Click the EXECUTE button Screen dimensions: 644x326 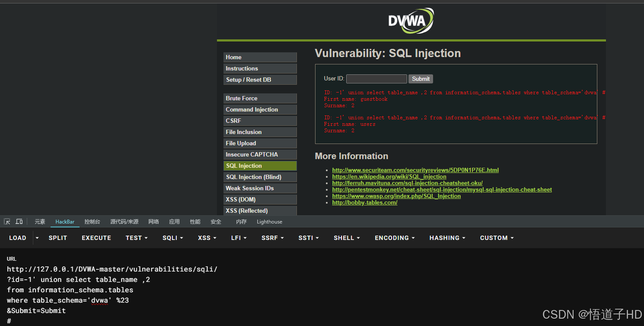[x=96, y=238]
